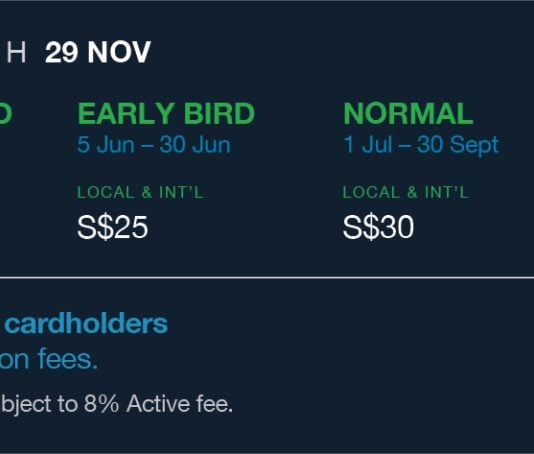Click the letter H before 29 NOV
Viewport: 534px width, 454px height.
[x=16, y=52]
